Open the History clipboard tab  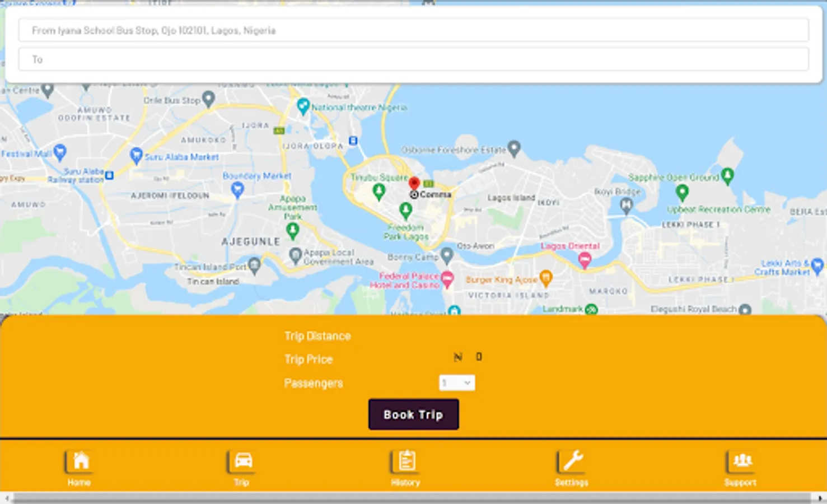pyautogui.click(x=405, y=468)
